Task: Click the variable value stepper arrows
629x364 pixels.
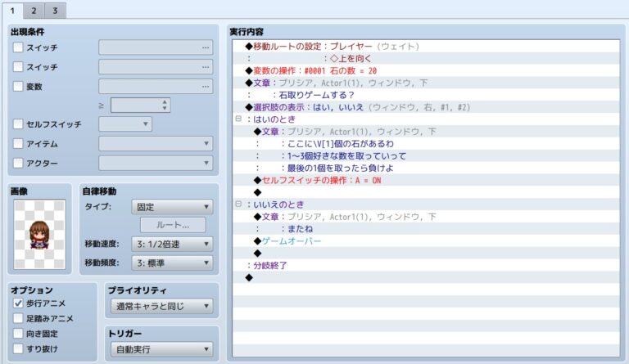Action: (x=165, y=105)
